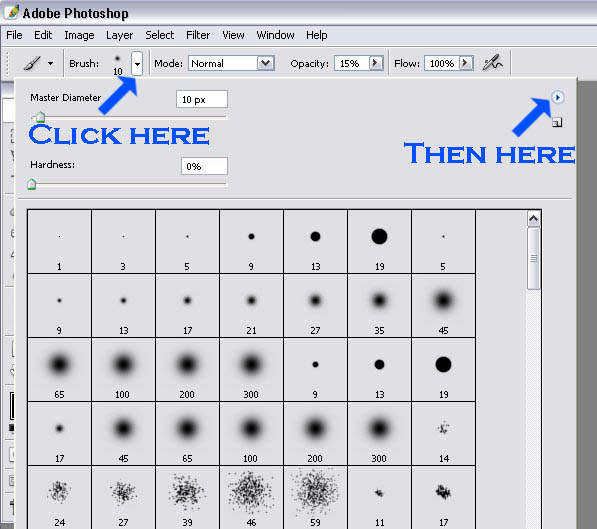Click the create new brush preset icon

557,123
